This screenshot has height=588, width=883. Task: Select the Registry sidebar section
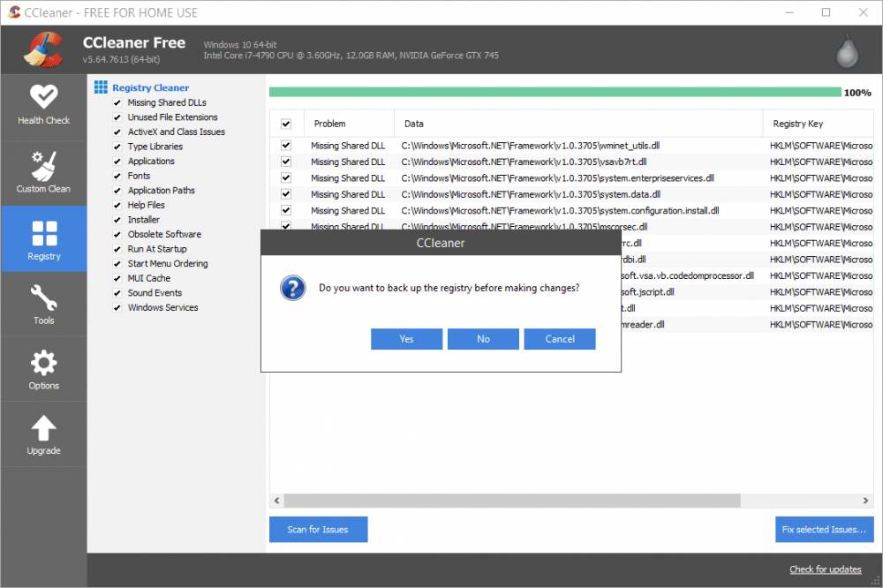(x=43, y=238)
